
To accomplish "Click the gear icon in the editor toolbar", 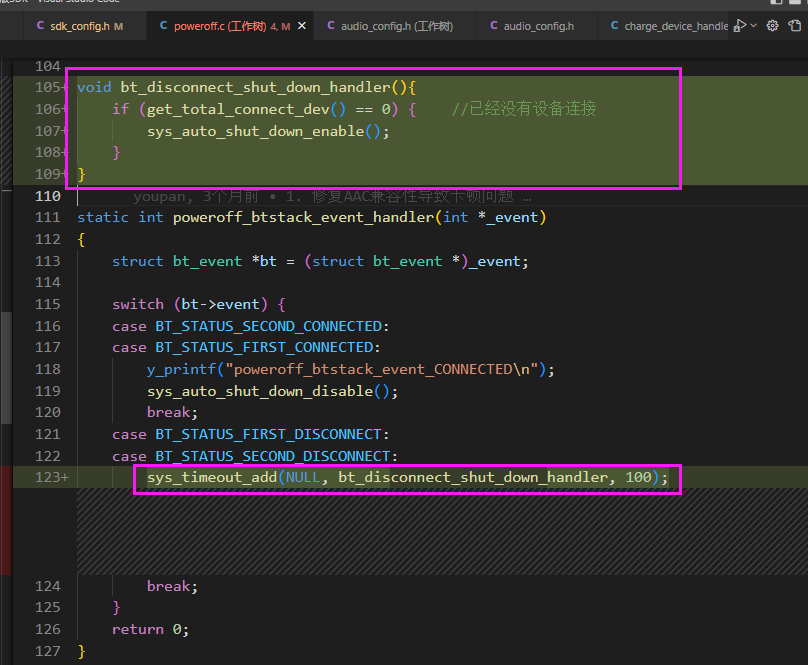I will [x=772, y=25].
